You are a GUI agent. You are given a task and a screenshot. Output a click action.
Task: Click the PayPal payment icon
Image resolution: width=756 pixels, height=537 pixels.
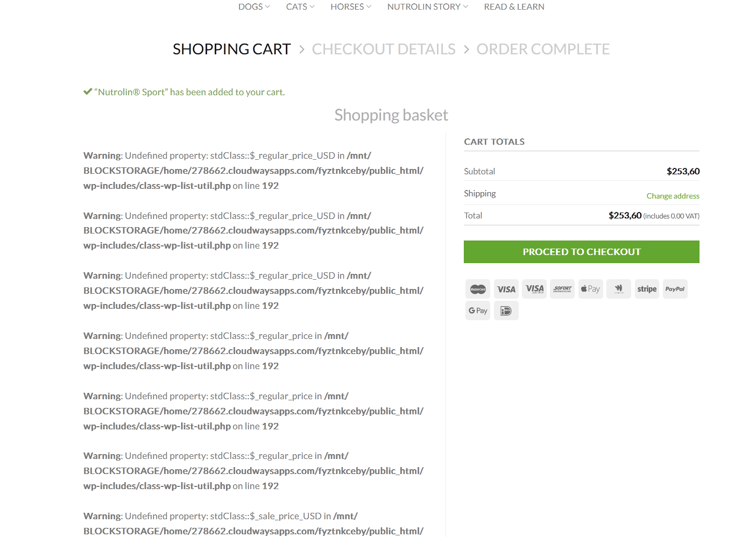(x=675, y=289)
